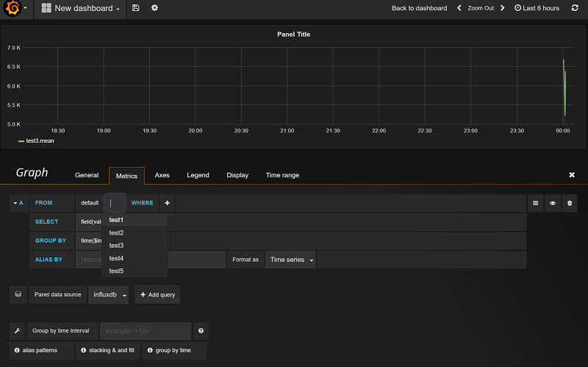Open the New dashboard dropdown
588x367 pixels.
tap(81, 8)
